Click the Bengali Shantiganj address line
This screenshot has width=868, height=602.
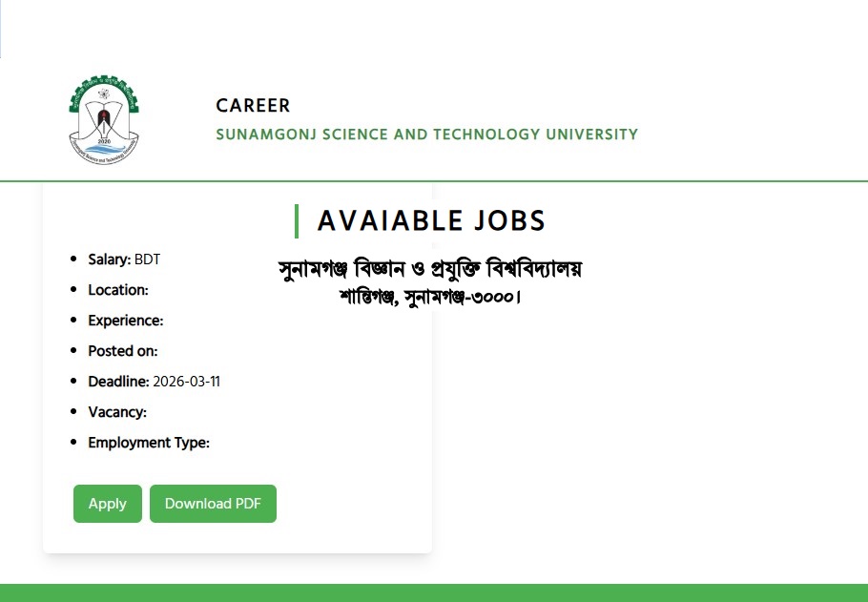pos(429,296)
